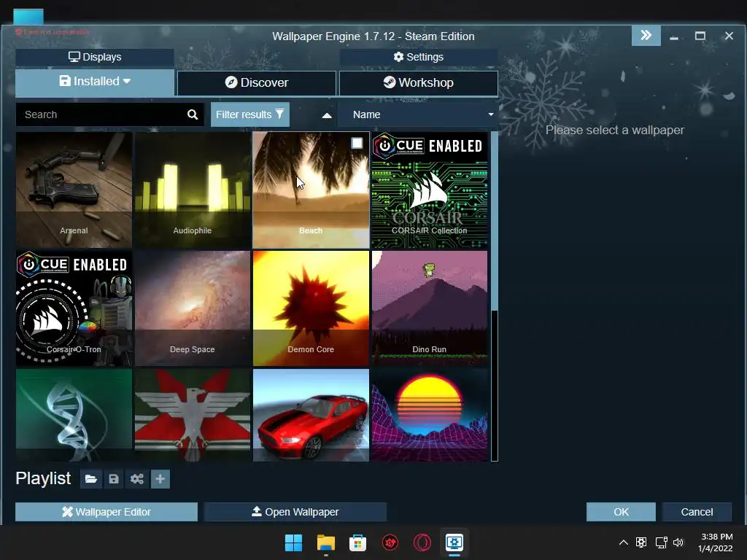The height and width of the screenshot is (560, 747).
Task: Select the Arsenal wallpaper
Action: pos(74,190)
